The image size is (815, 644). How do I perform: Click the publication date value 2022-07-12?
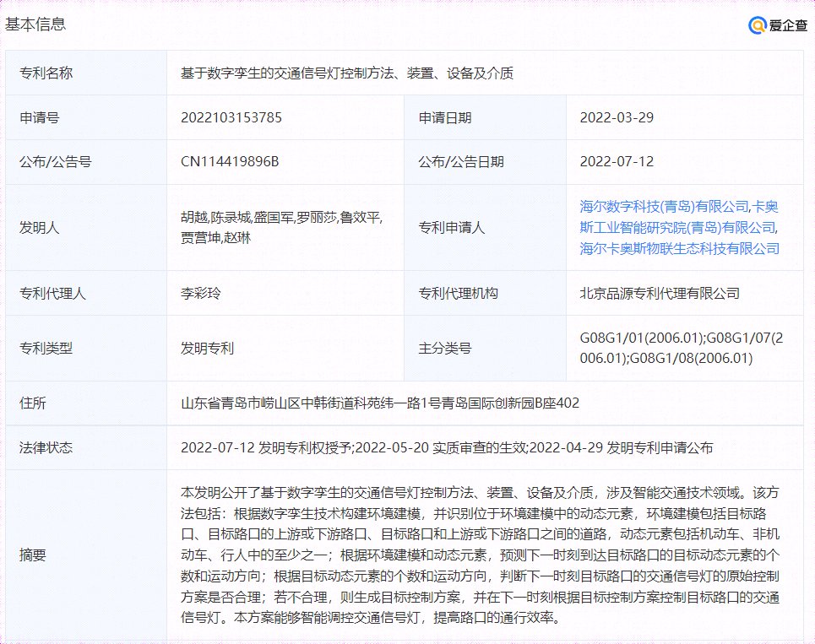[x=617, y=162]
